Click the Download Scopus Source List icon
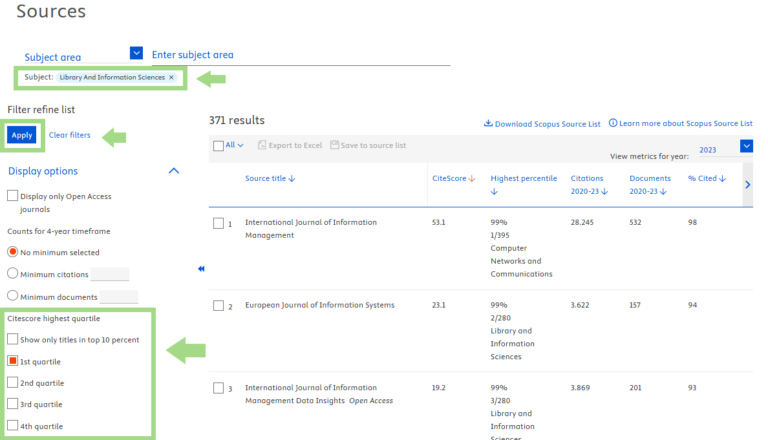 tap(488, 124)
